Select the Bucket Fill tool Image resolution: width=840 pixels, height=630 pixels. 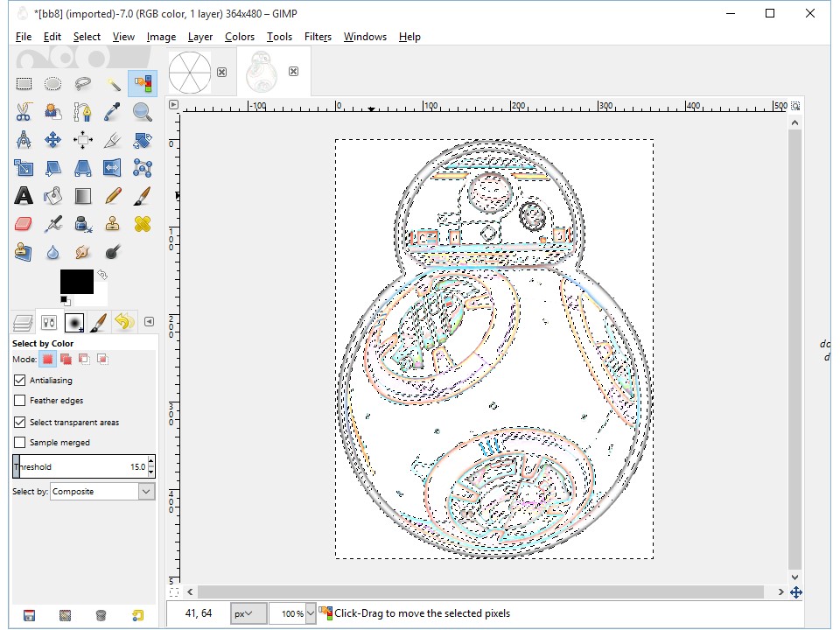point(53,196)
